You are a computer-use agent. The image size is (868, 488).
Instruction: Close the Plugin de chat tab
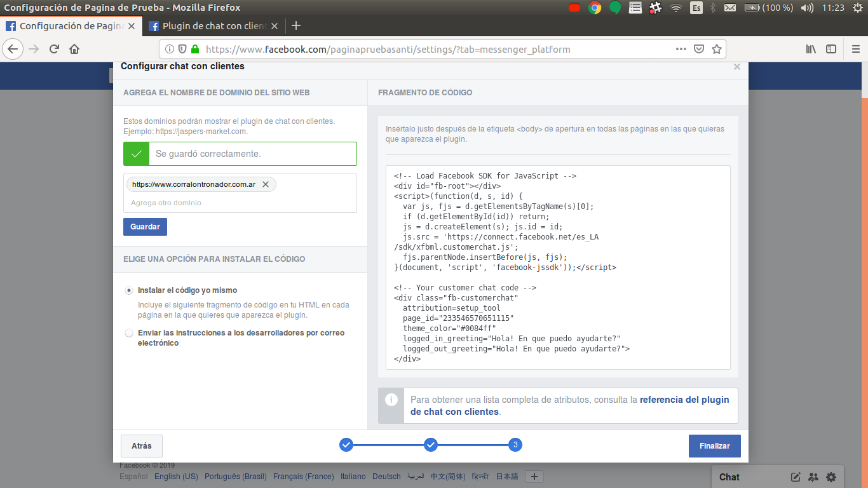click(x=275, y=26)
